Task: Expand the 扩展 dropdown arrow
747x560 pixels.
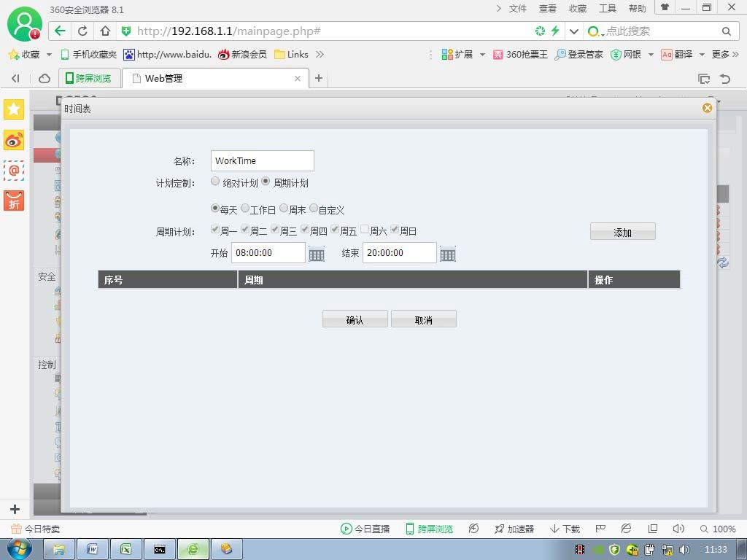Action: 482,55
